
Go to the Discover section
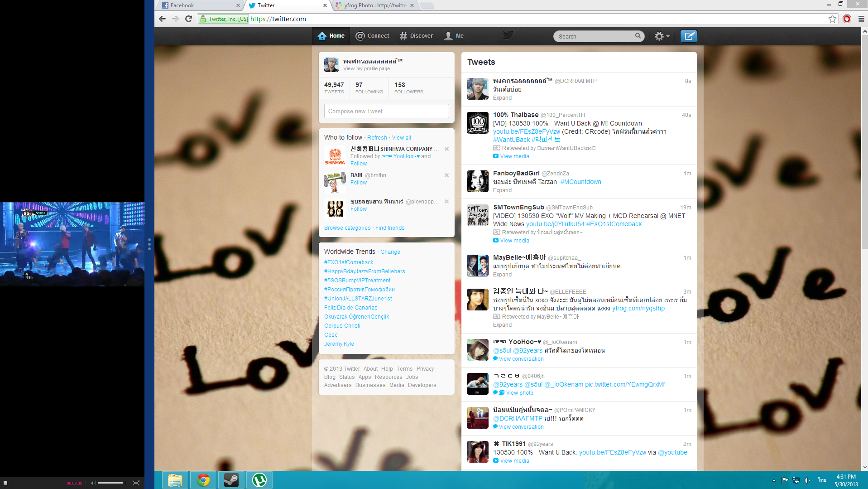tap(416, 36)
